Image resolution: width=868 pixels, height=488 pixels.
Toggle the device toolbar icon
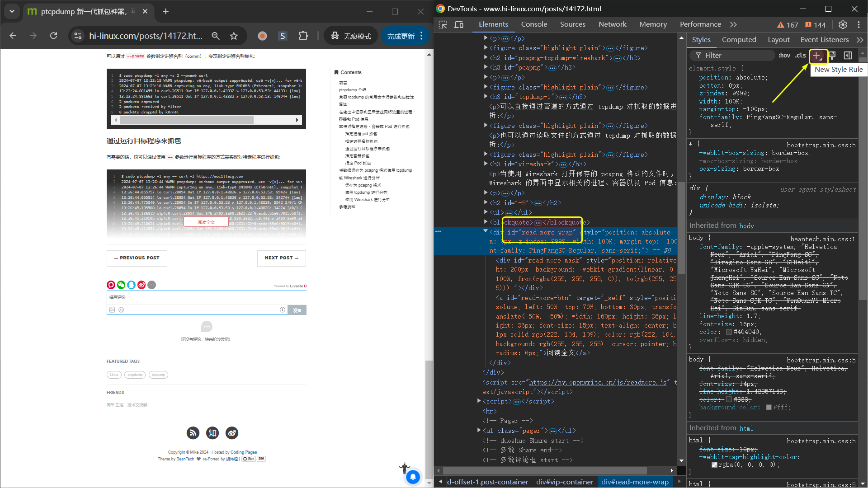(x=458, y=25)
